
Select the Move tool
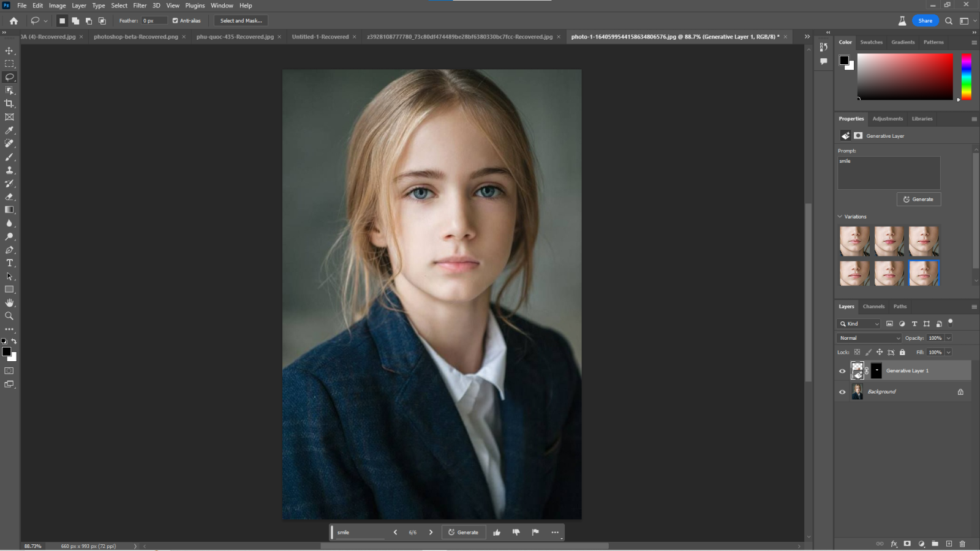click(x=9, y=51)
